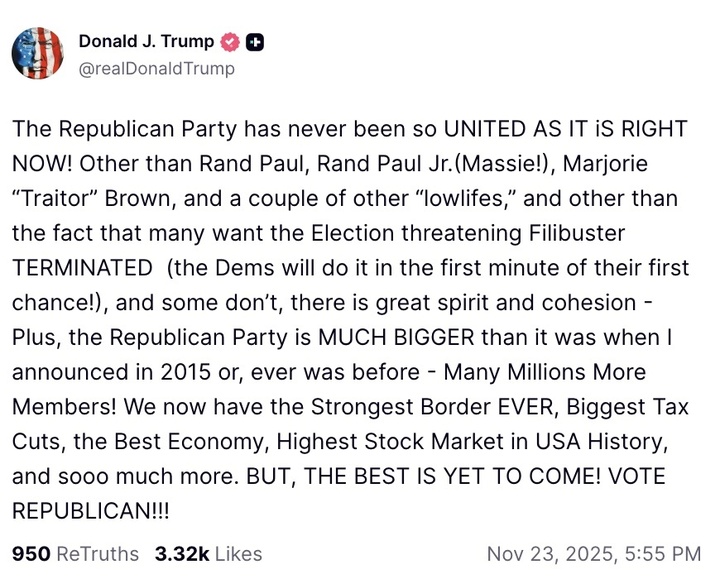Visit the @realDonaldTrump handle link

156,68
